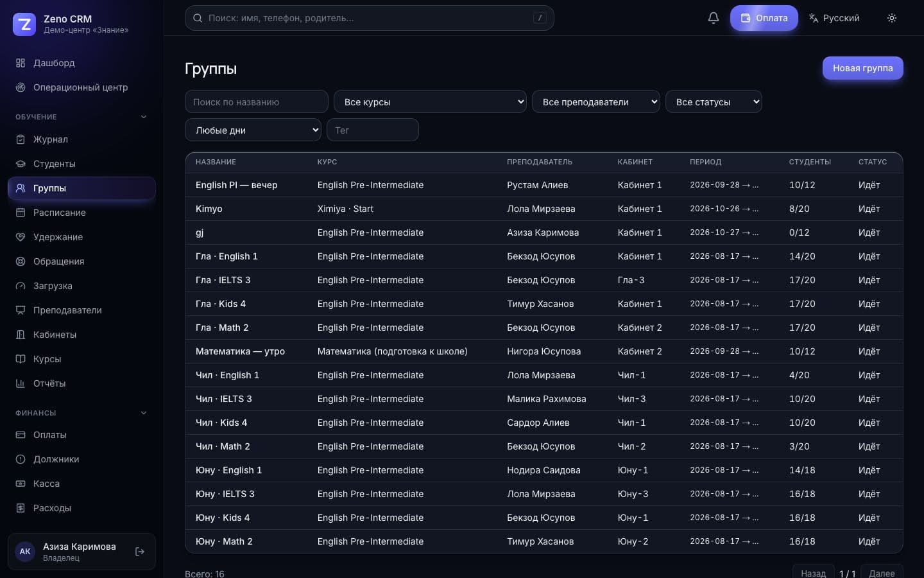The image size is (924, 578).
Task: Open the Юну · Math 2 group
Action: point(543,541)
